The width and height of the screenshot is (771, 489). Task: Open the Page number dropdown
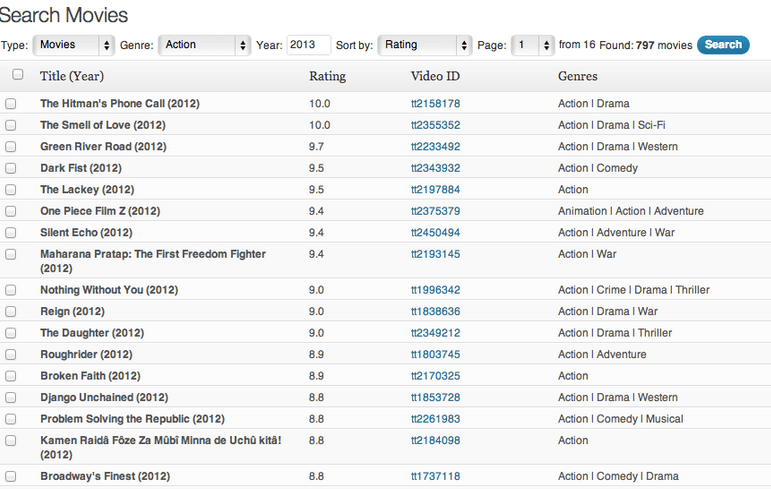pyautogui.click(x=533, y=45)
